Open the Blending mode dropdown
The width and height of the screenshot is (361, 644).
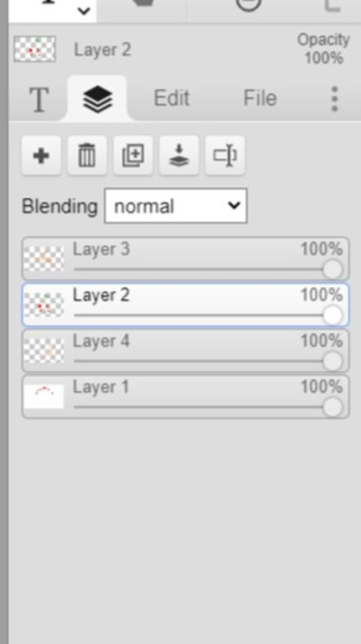coord(176,206)
